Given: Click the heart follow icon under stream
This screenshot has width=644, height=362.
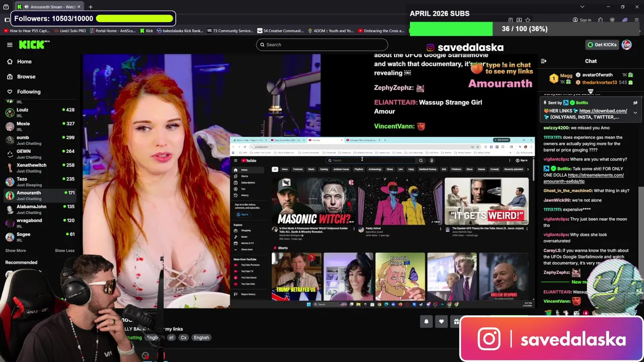Looking at the screenshot, I should pyautogui.click(x=441, y=322).
